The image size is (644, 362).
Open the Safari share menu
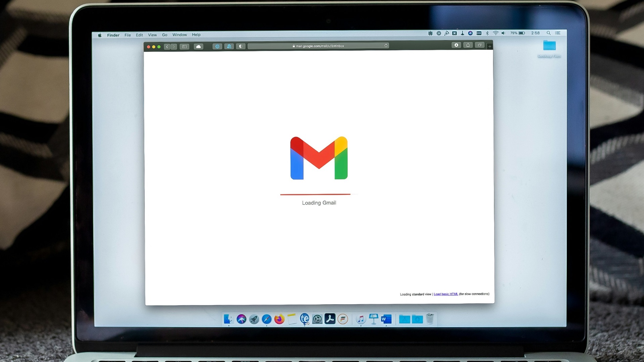click(468, 45)
